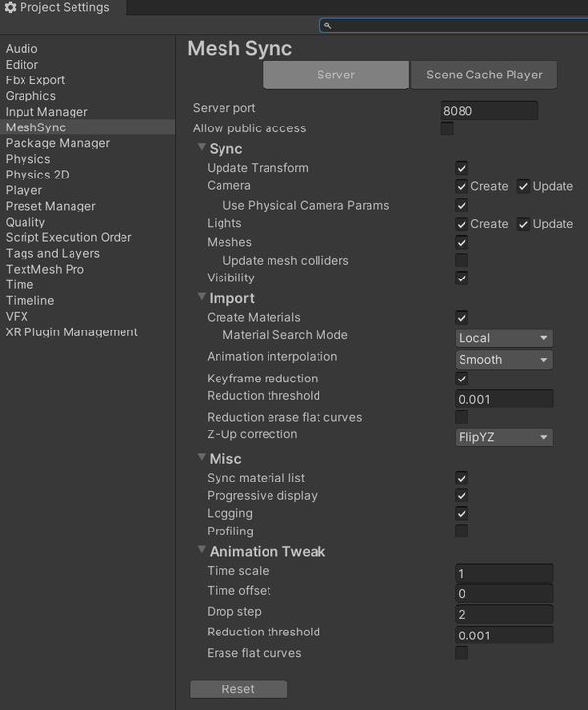Viewport: 588px width, 710px height.
Task: Click the Server port input field
Action: tap(489, 111)
